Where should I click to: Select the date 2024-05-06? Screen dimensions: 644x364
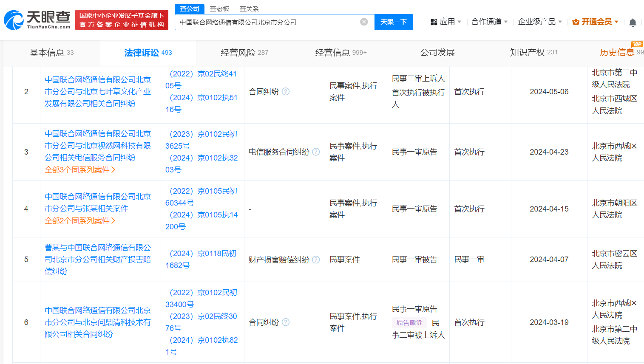click(x=549, y=91)
